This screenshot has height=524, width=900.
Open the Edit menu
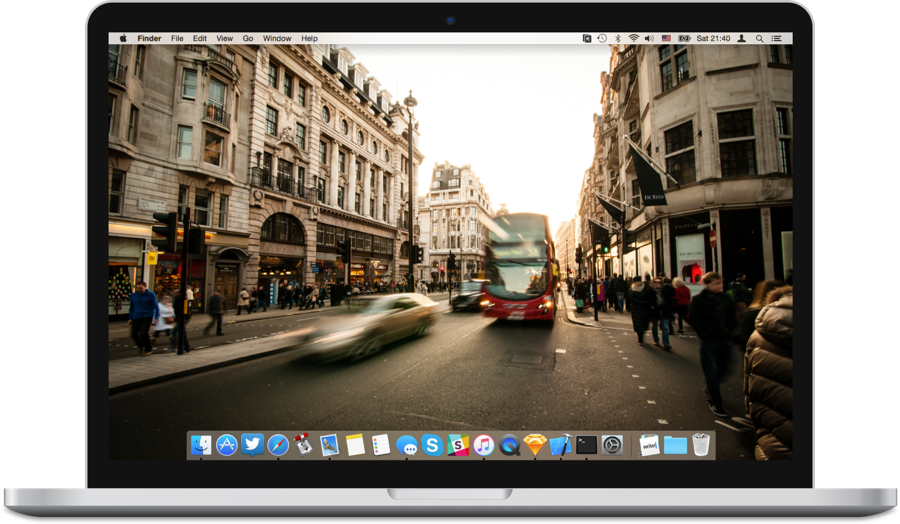click(x=200, y=38)
